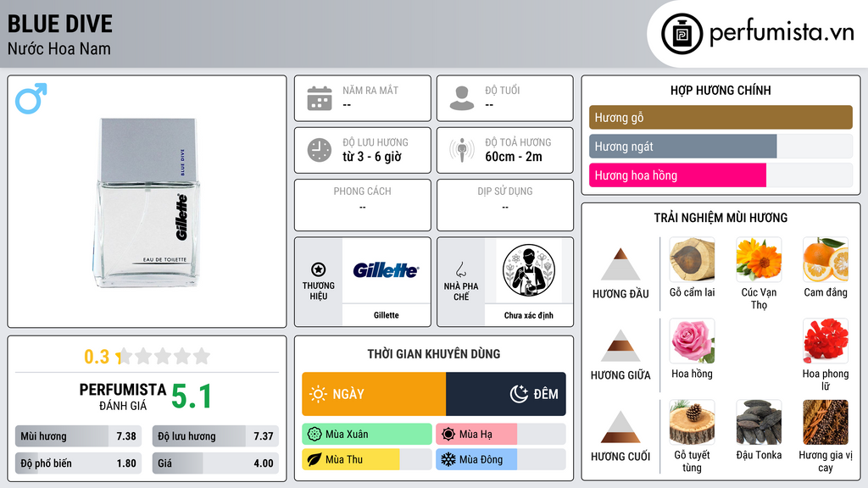Click the clock icon for Độ lưu hương
This screenshot has width=868, height=488.
pyautogui.click(x=320, y=150)
